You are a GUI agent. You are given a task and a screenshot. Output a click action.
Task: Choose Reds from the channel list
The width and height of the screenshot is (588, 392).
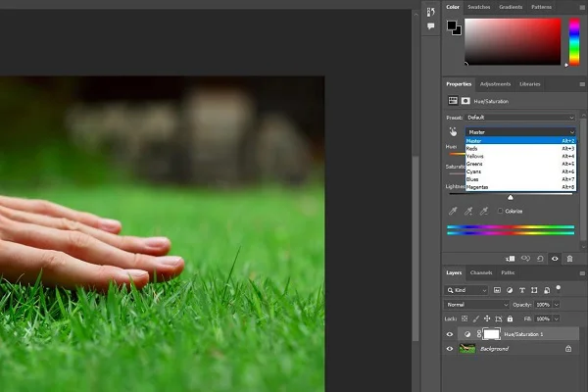click(520, 149)
